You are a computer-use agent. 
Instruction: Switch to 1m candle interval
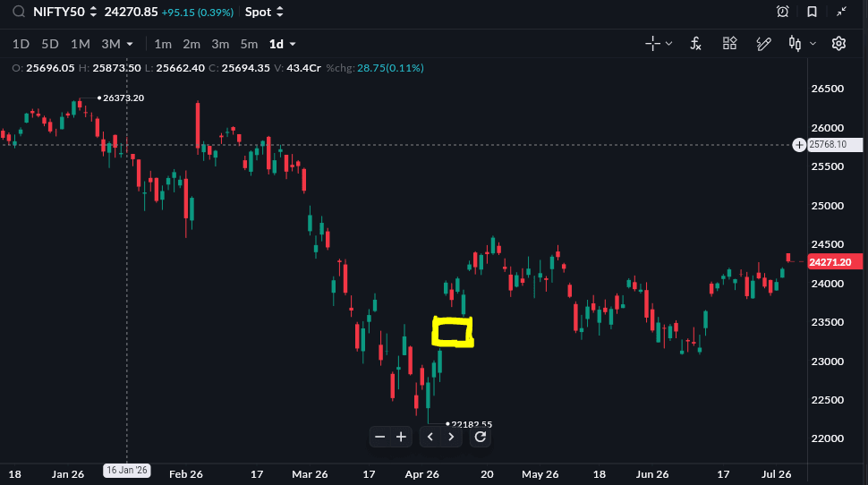(x=163, y=44)
